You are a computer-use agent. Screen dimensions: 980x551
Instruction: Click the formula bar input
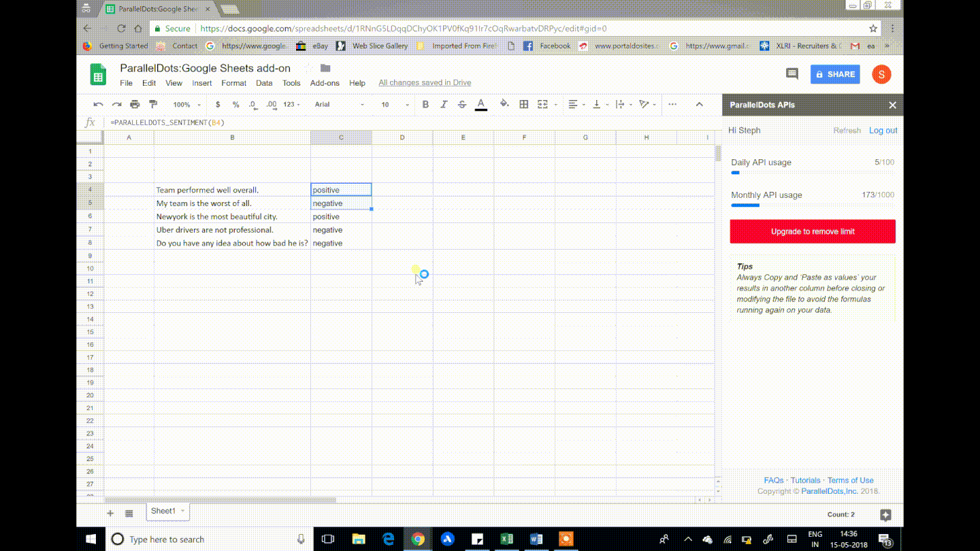pos(412,122)
